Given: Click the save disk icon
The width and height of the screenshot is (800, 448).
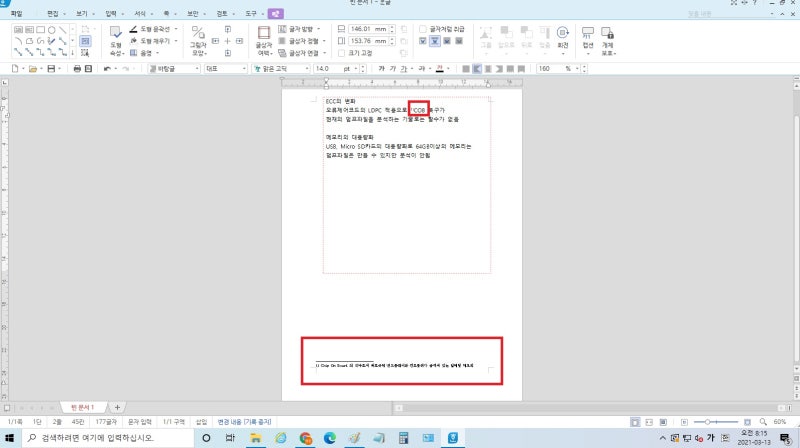Looking at the screenshot, I should pos(51,68).
